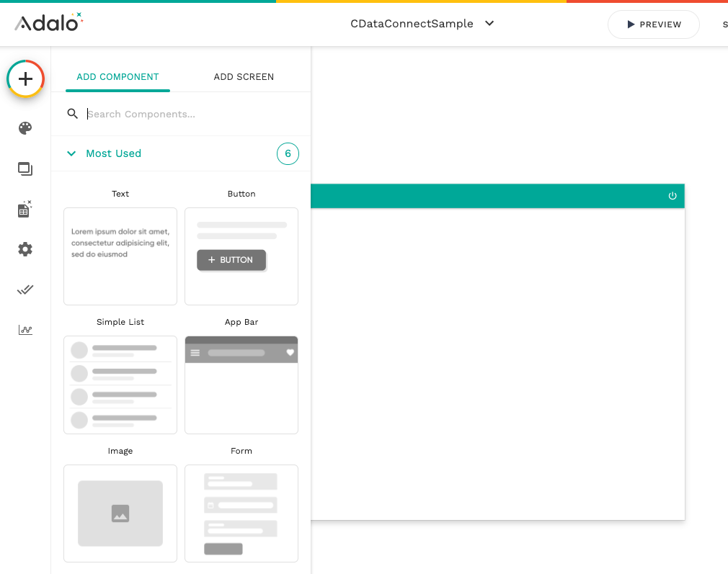Click the Preview button
728x574 pixels.
click(x=653, y=24)
